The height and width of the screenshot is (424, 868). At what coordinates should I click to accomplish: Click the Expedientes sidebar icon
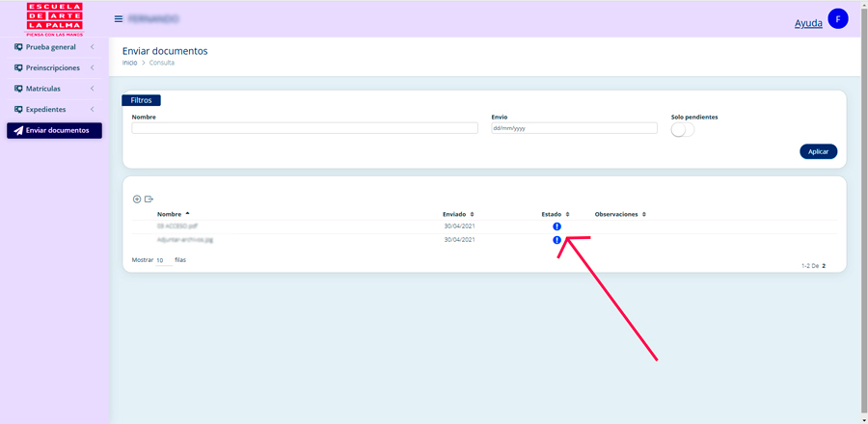(x=18, y=110)
